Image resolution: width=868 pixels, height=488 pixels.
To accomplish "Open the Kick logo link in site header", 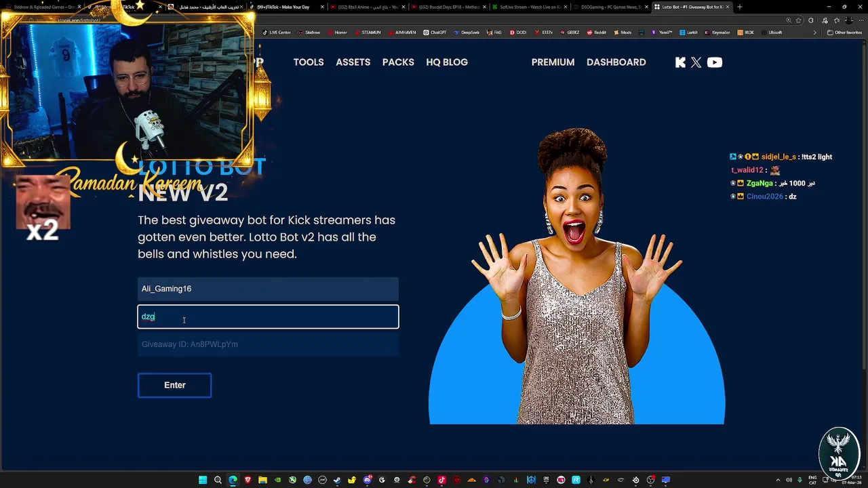I will tap(681, 62).
